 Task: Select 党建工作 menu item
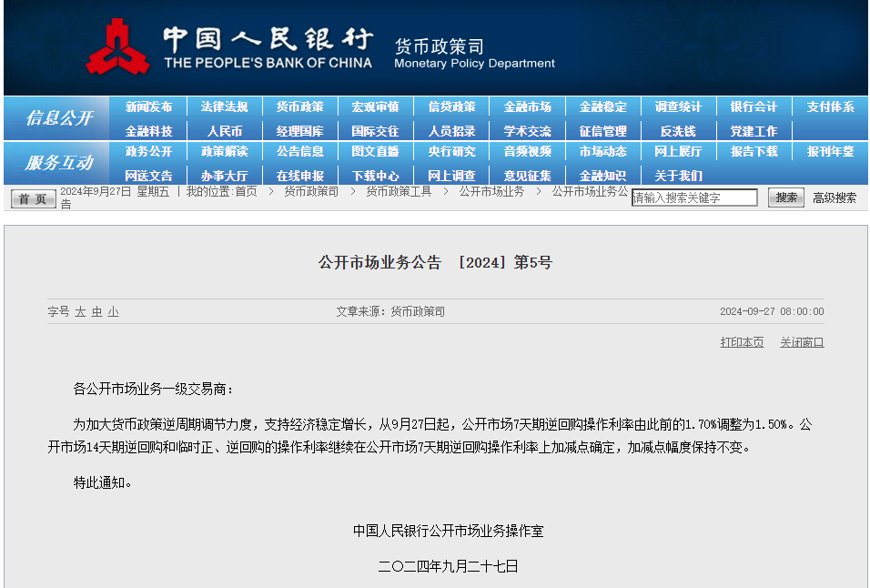click(754, 131)
